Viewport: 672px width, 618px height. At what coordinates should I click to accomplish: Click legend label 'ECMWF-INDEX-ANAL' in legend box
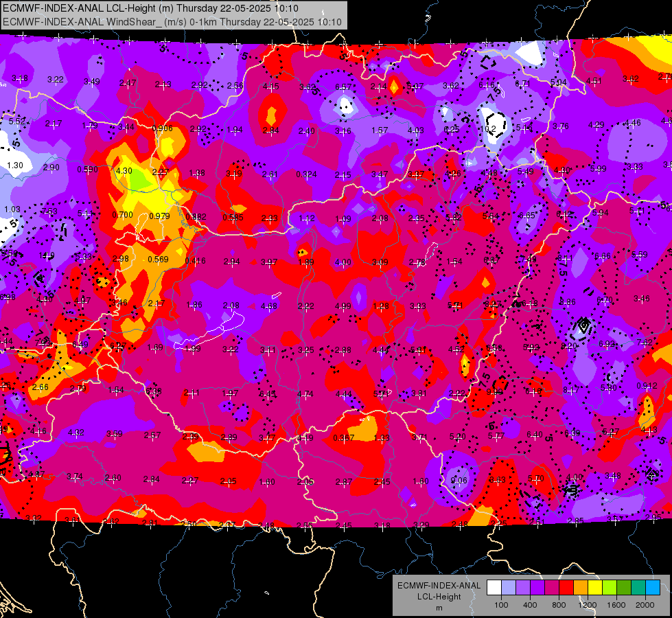click(x=439, y=586)
